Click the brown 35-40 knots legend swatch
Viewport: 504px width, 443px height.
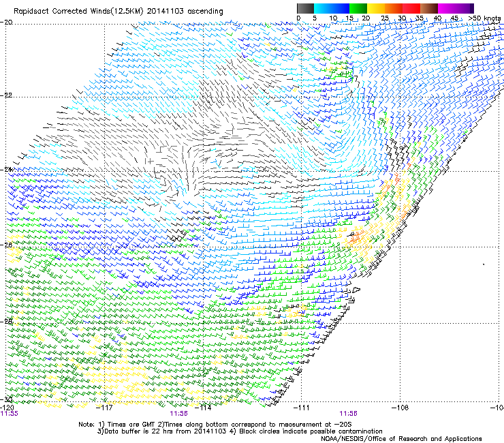429,8
